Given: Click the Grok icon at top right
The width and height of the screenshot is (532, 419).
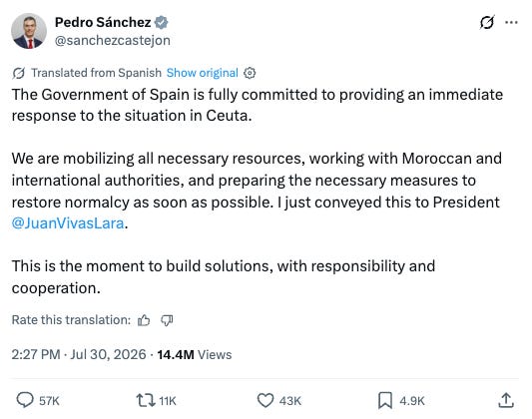Looking at the screenshot, I should (487, 23).
